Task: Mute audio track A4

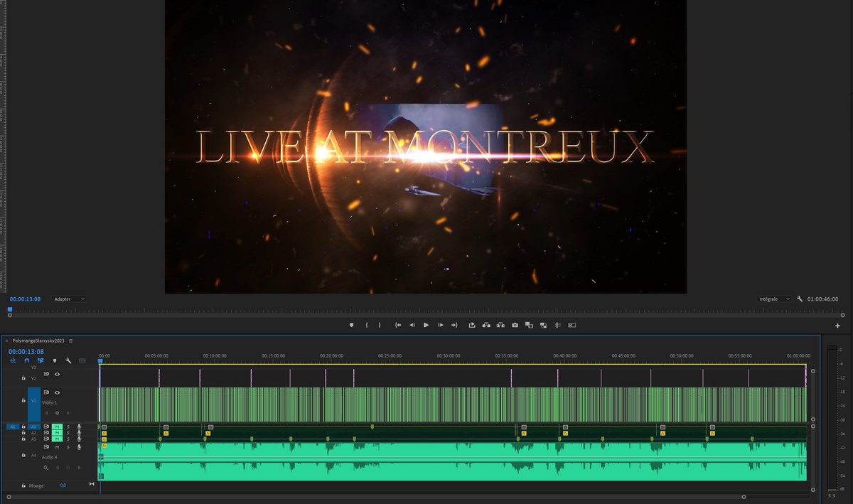Action: pyautogui.click(x=57, y=447)
